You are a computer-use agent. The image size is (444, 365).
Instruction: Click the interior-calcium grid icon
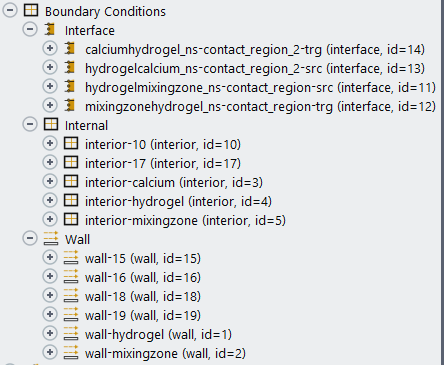point(71,181)
